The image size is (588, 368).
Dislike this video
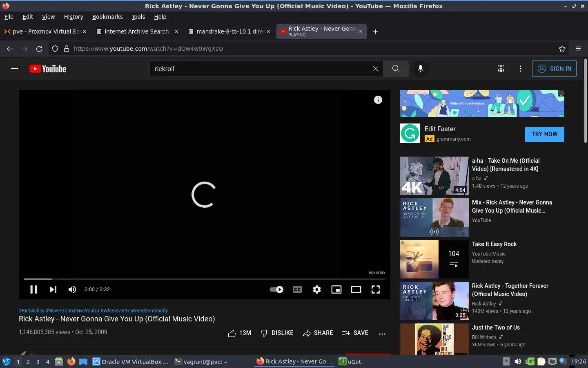coord(277,333)
